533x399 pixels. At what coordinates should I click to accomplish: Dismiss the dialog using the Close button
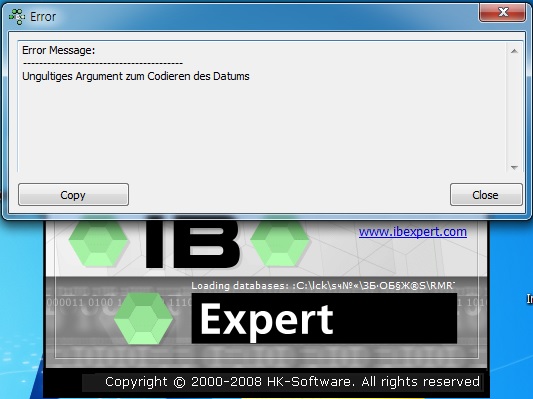(x=486, y=195)
